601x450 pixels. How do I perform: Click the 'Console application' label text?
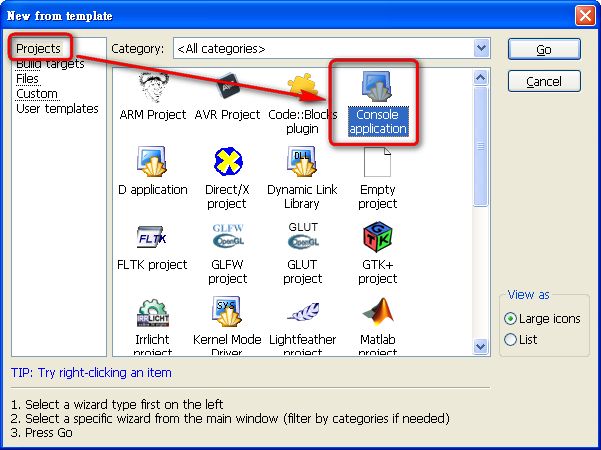pos(378,122)
